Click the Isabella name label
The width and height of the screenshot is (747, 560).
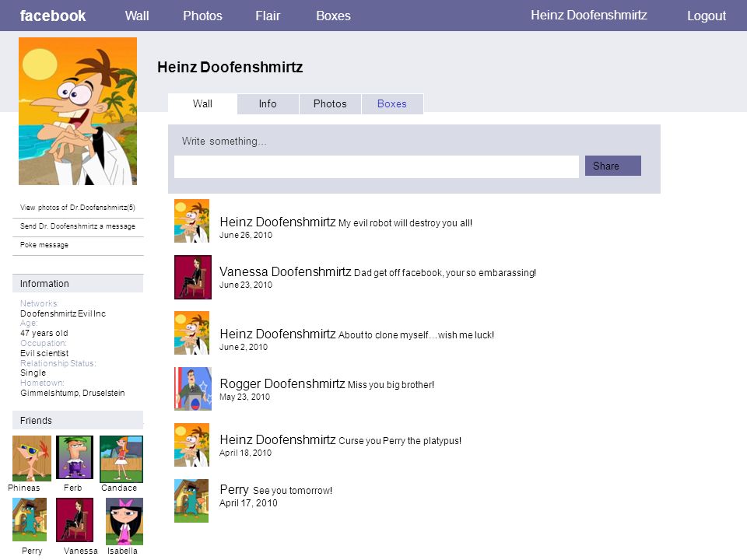click(x=122, y=551)
